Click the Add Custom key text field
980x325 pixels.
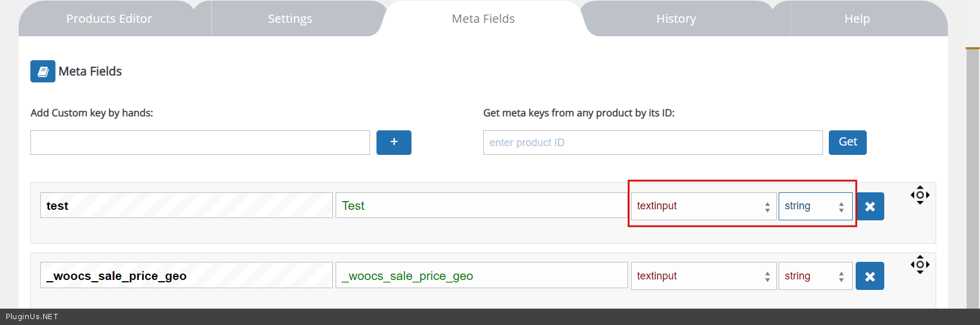pyautogui.click(x=200, y=143)
